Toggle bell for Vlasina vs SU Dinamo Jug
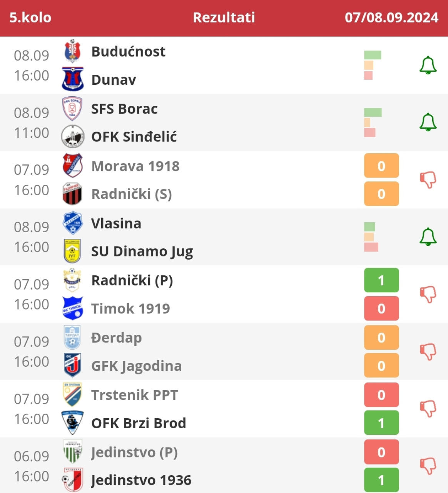 tap(428, 237)
